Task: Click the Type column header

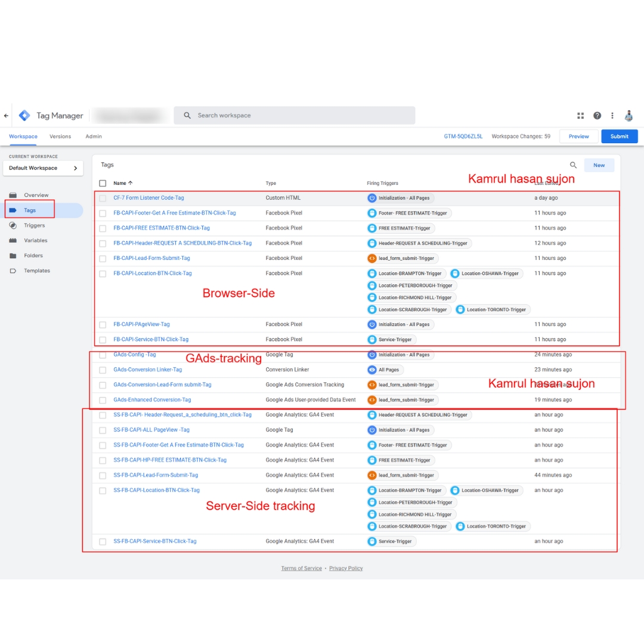Action: (271, 183)
